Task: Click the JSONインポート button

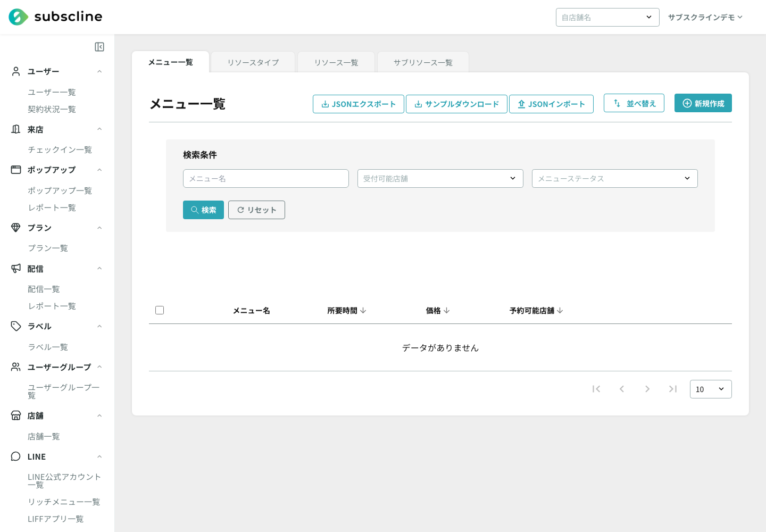Action: (551, 104)
